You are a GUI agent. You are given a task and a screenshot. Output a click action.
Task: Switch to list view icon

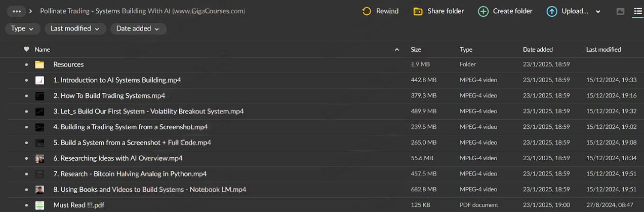tap(637, 11)
